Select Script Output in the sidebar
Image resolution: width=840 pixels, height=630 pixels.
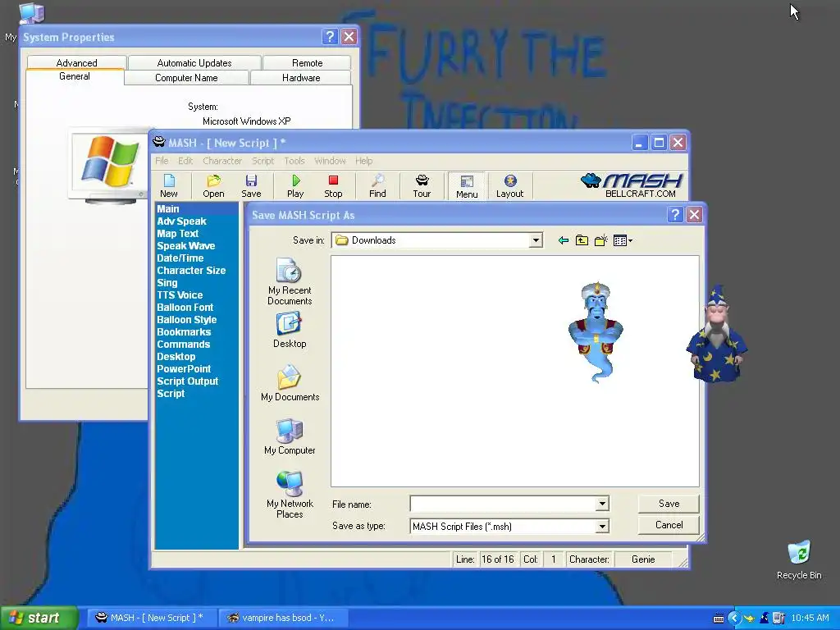(188, 381)
